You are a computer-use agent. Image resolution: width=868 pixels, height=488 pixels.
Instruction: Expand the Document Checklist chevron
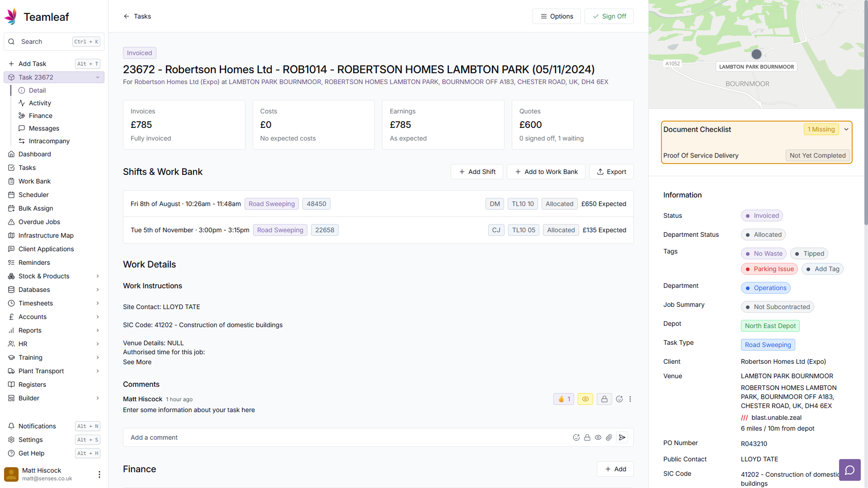(846, 129)
